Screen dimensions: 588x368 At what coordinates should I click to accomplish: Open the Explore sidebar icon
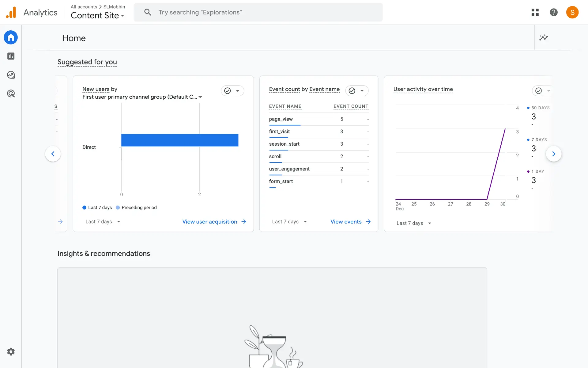point(11,75)
